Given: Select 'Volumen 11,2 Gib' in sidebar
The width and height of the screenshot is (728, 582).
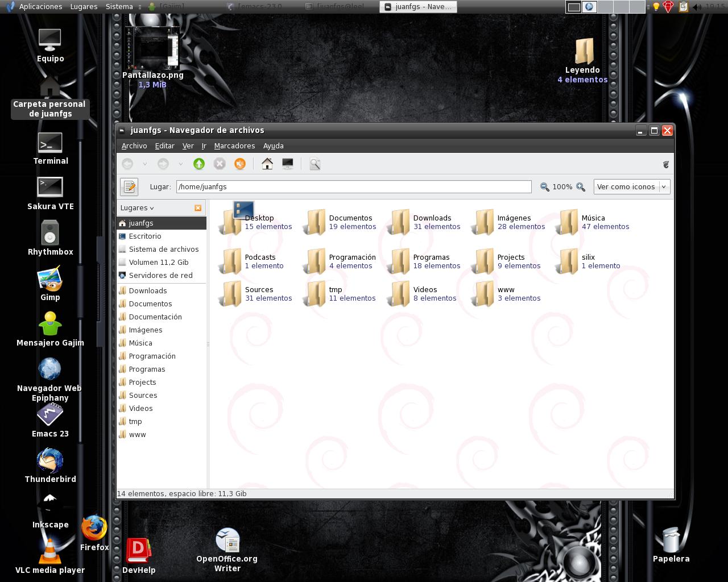Looking at the screenshot, I should [162, 263].
